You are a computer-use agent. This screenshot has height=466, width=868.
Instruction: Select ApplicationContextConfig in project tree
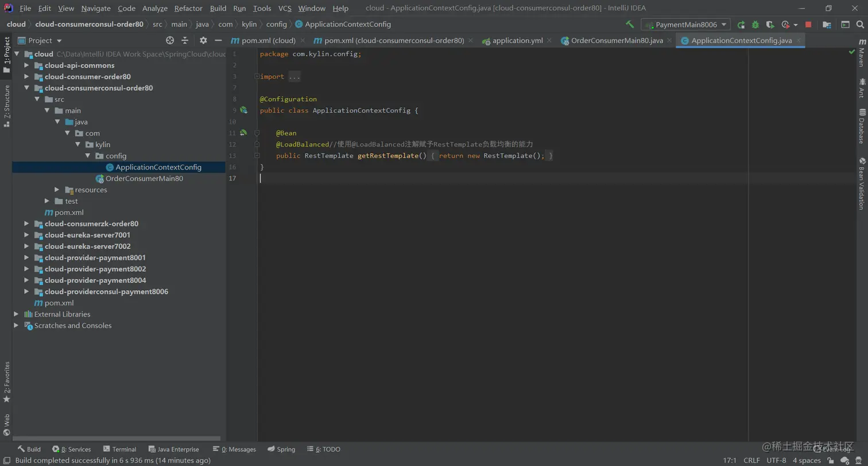click(x=158, y=167)
